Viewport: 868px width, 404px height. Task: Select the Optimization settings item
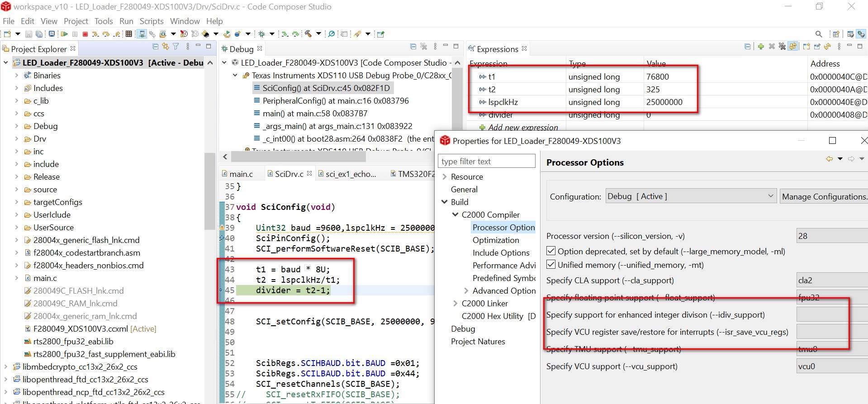[x=496, y=240]
